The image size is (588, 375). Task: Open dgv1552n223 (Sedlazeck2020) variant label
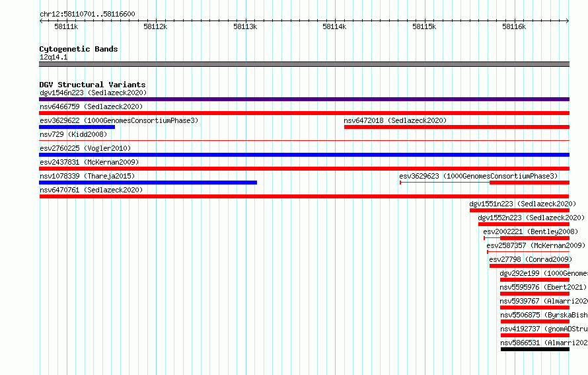coord(531,218)
